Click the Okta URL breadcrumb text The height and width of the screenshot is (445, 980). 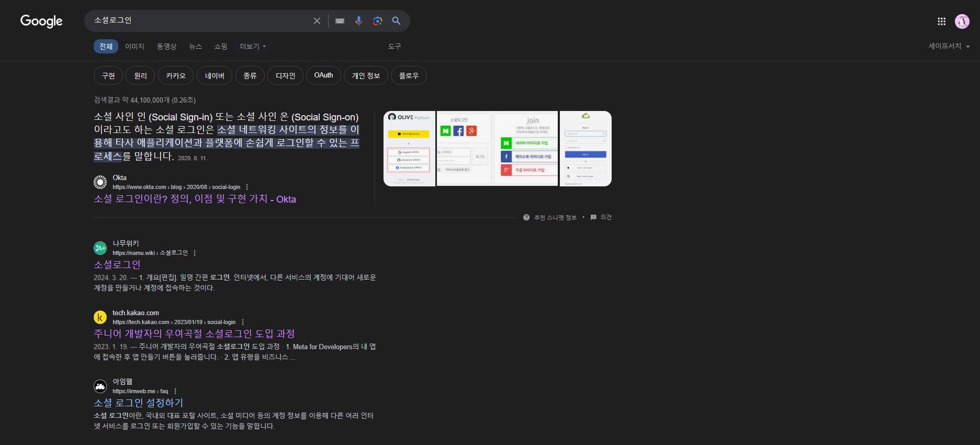[x=176, y=187]
